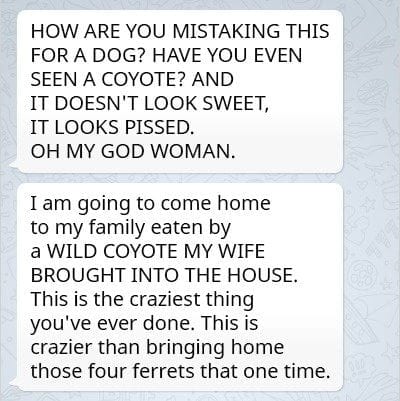Click the line 'IT LOOKS PISSED.'
The width and height of the screenshot is (400, 401).
112,127
